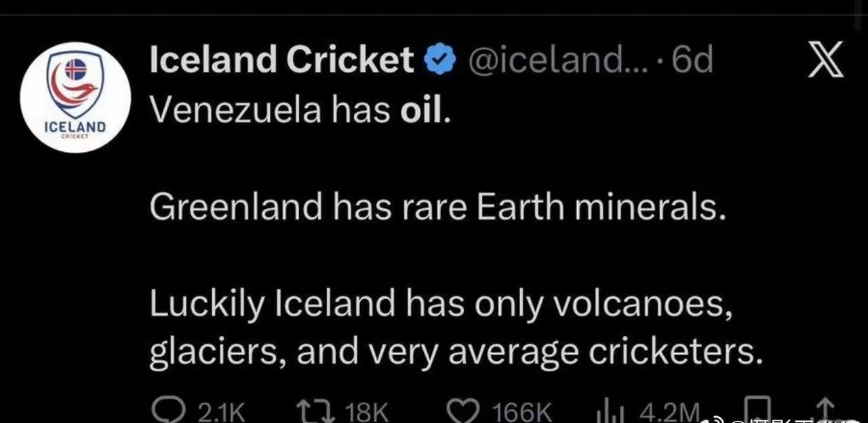This screenshot has height=423, width=868.
Task: Click the Greenland has rare Earth minerals line
Action: point(437,207)
